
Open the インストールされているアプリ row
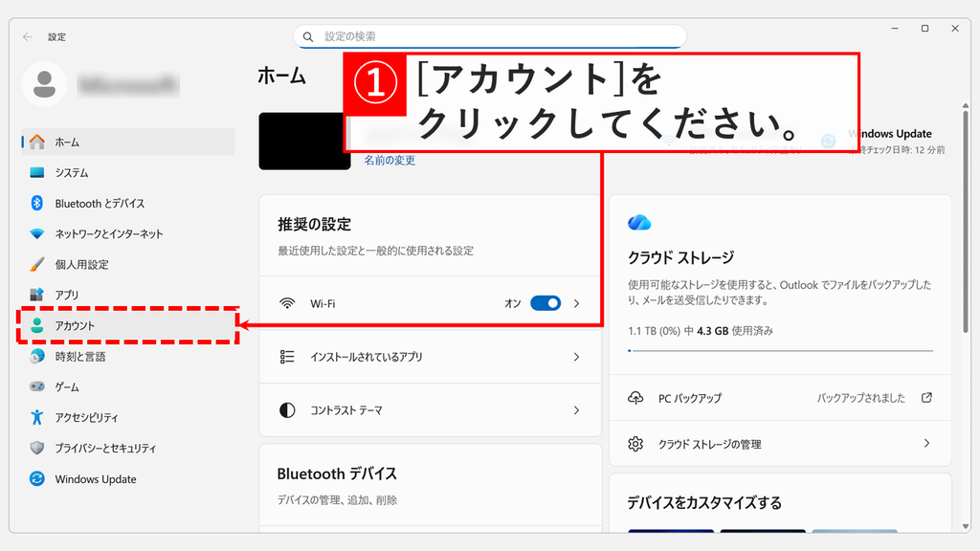pos(431,357)
